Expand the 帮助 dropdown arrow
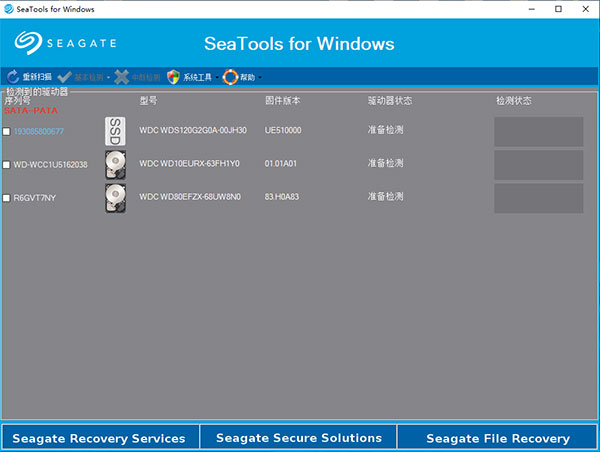 (261, 77)
